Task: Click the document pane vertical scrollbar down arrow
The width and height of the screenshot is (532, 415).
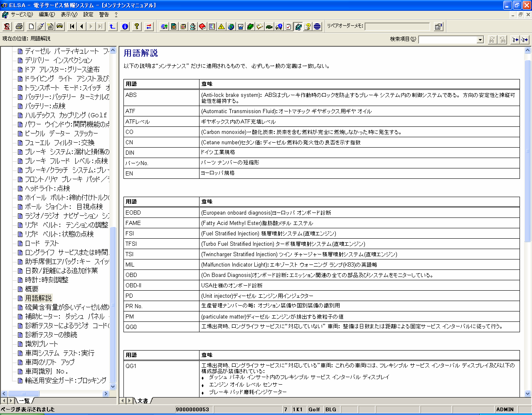Action: pyautogui.click(x=528, y=393)
